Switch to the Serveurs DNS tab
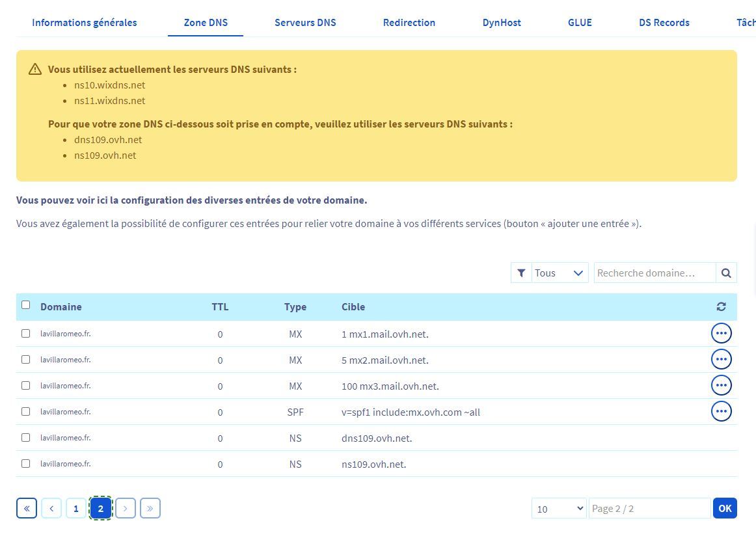Viewport: 756px width, 538px height. (305, 22)
